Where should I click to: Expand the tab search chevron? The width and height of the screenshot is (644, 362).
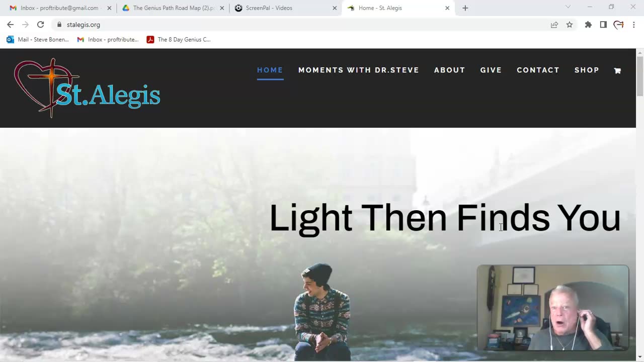pos(568,7)
